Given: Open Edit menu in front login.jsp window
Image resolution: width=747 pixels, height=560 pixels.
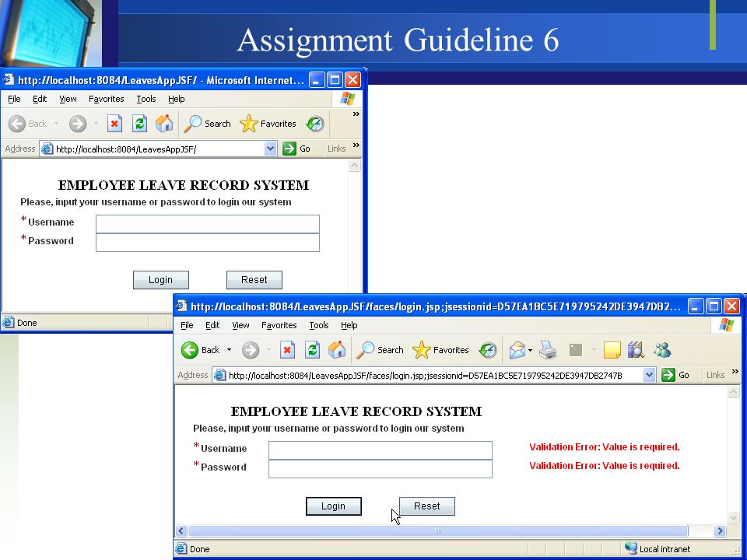Looking at the screenshot, I should 212,325.
